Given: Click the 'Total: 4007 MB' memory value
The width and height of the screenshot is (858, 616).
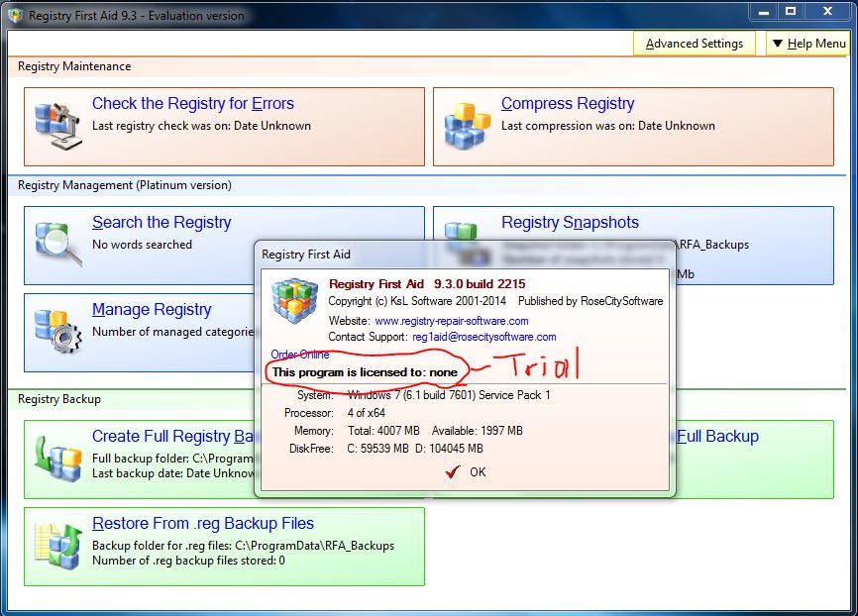Looking at the screenshot, I should (383, 431).
